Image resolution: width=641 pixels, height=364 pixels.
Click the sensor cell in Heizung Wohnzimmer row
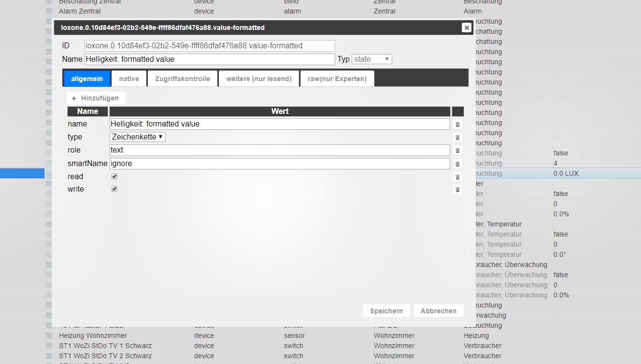(x=294, y=336)
